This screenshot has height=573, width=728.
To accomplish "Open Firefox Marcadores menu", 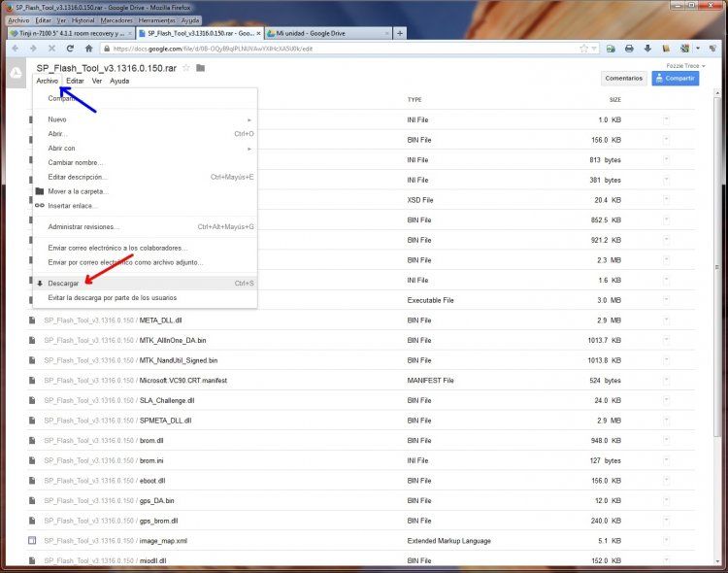I will tap(116, 20).
